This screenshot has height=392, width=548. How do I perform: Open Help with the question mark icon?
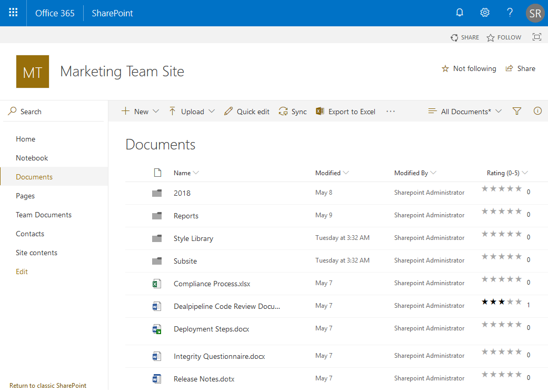point(509,12)
